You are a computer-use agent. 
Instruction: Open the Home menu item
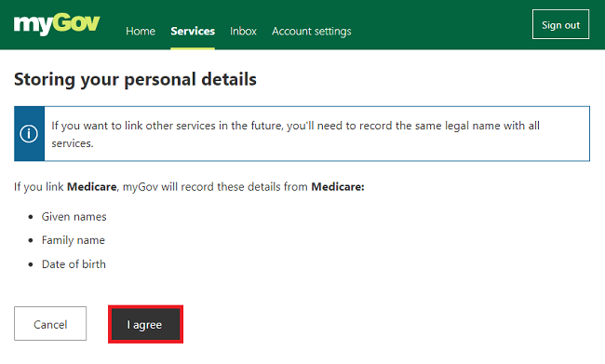click(141, 31)
